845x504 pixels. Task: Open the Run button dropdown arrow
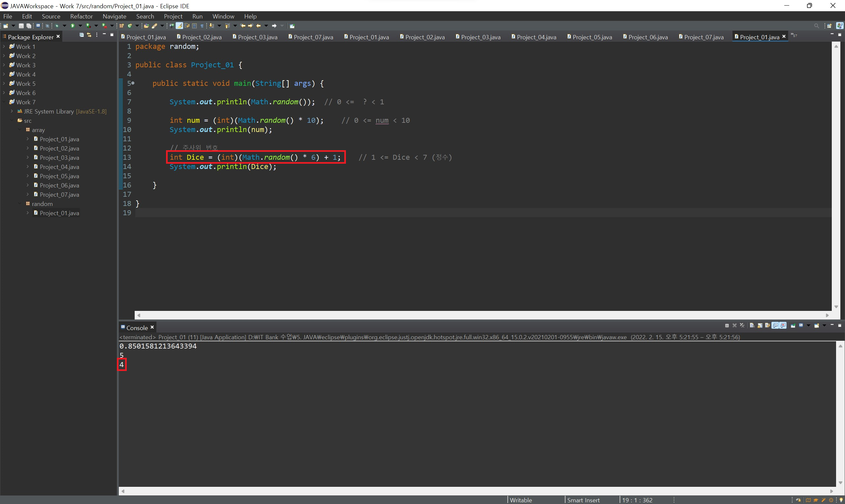click(x=81, y=26)
